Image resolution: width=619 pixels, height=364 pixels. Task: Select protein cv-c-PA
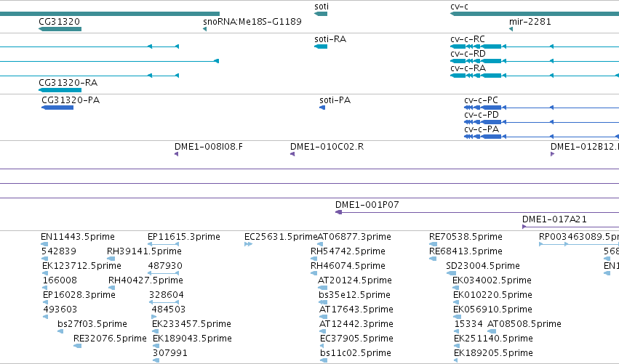coord(542,137)
